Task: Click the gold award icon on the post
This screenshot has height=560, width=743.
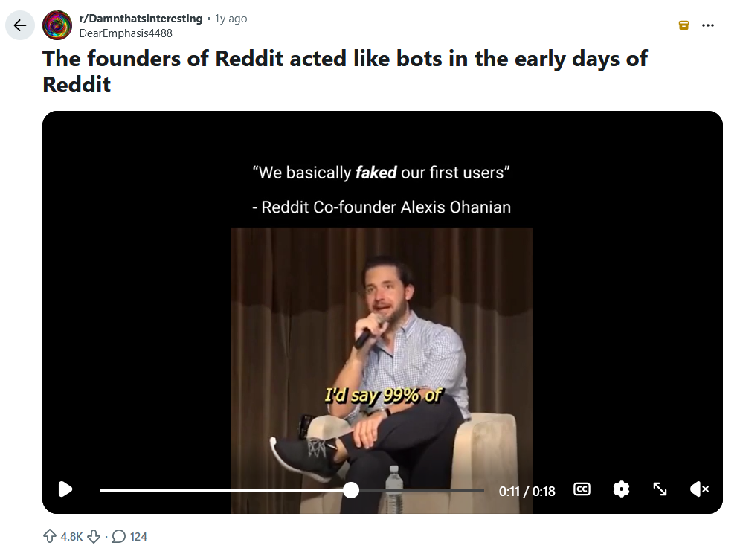Action: tap(683, 25)
